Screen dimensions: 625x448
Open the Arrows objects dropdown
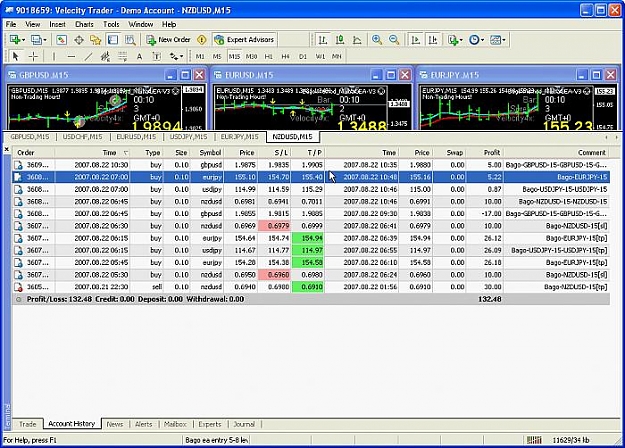[176, 56]
